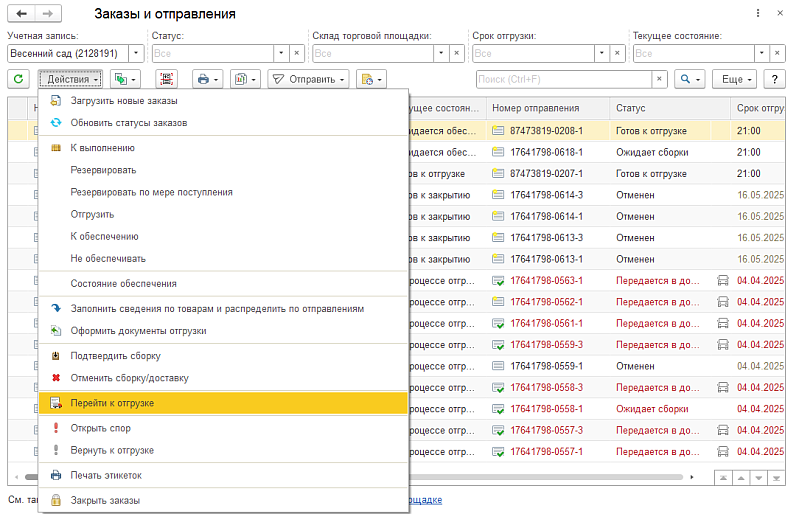
Task: Choose Не обеспечивать menu item
Action: (x=223, y=259)
